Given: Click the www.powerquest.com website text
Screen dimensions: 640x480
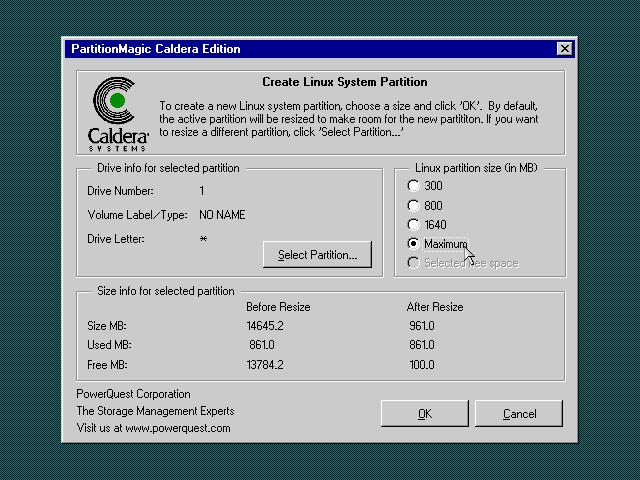Looking at the screenshot, I should pos(177,428).
